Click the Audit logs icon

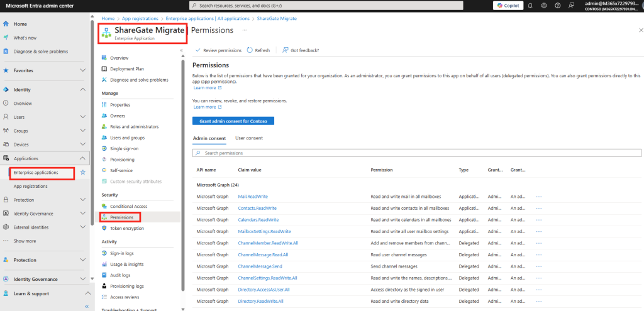pyautogui.click(x=104, y=275)
